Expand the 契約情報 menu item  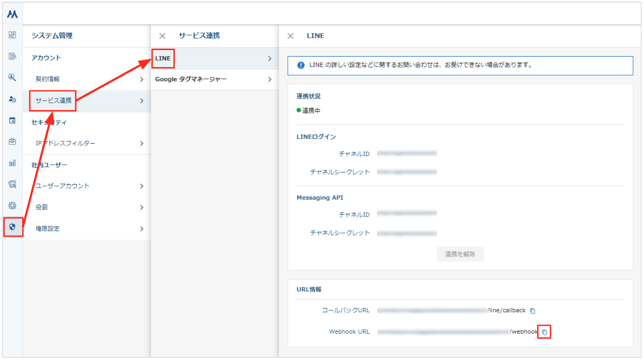(x=87, y=79)
